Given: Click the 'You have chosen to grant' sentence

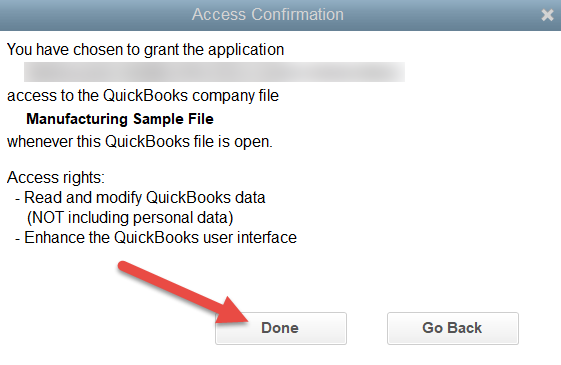Looking at the screenshot, I should tap(145, 50).
